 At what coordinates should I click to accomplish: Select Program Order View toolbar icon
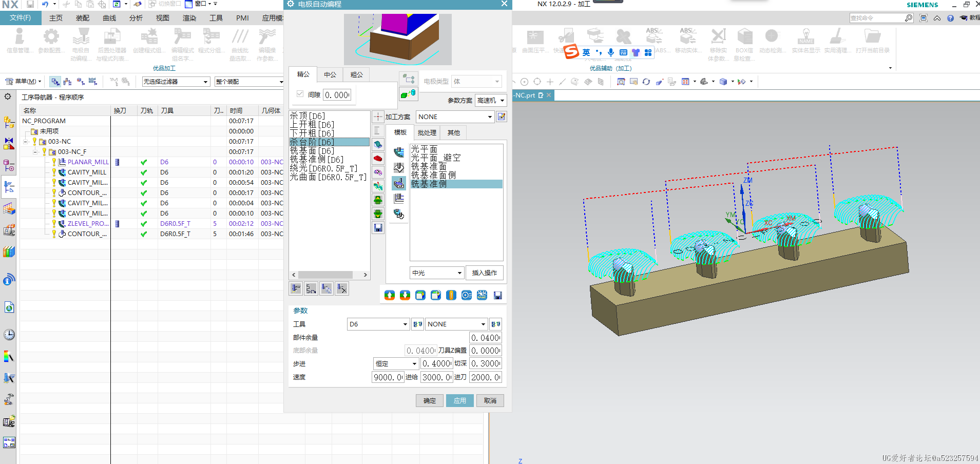click(55, 82)
